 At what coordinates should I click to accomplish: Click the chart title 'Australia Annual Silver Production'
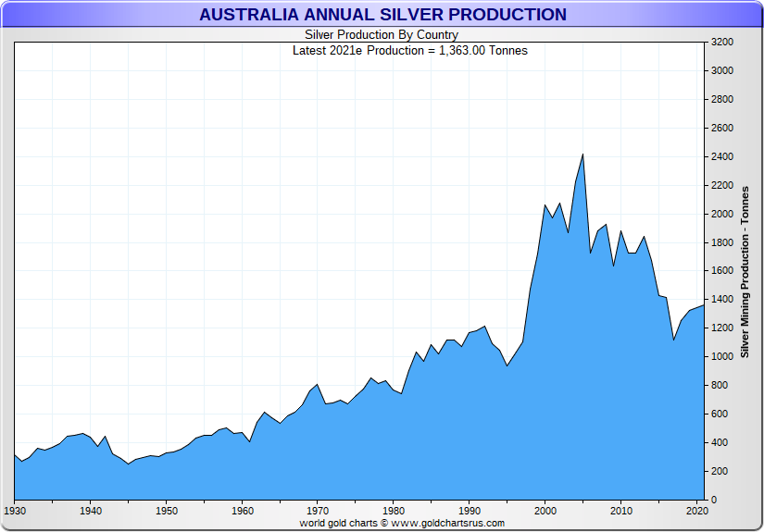pos(382,15)
